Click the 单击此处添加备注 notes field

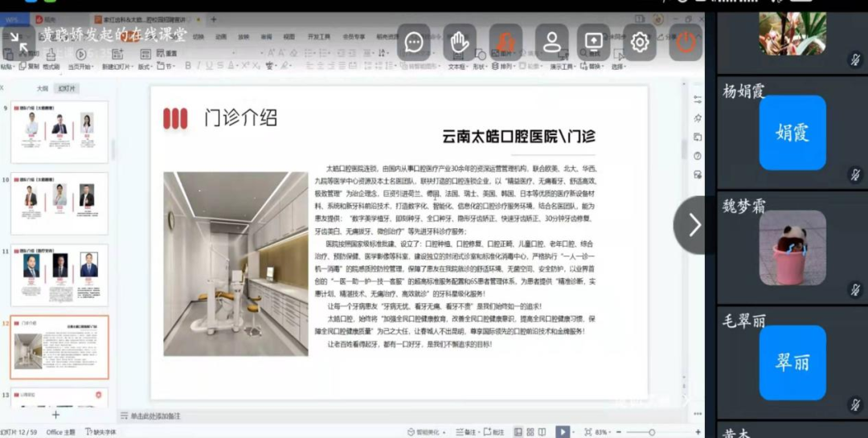156,416
